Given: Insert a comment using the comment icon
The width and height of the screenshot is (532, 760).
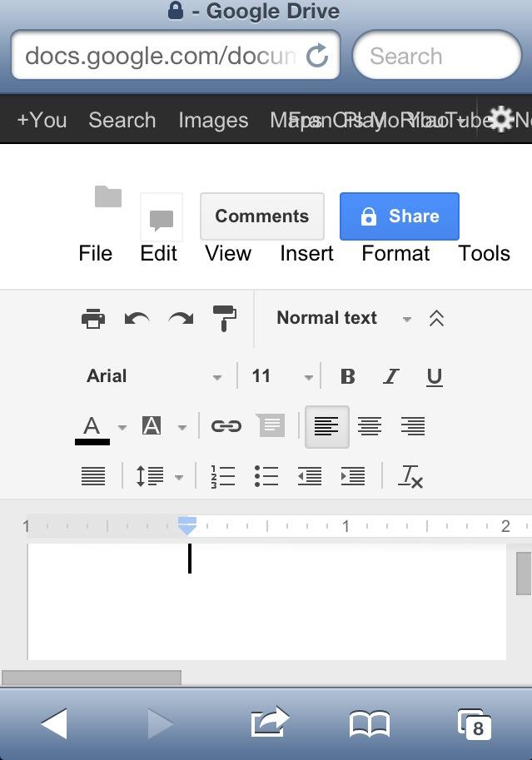Looking at the screenshot, I should pos(270,425).
